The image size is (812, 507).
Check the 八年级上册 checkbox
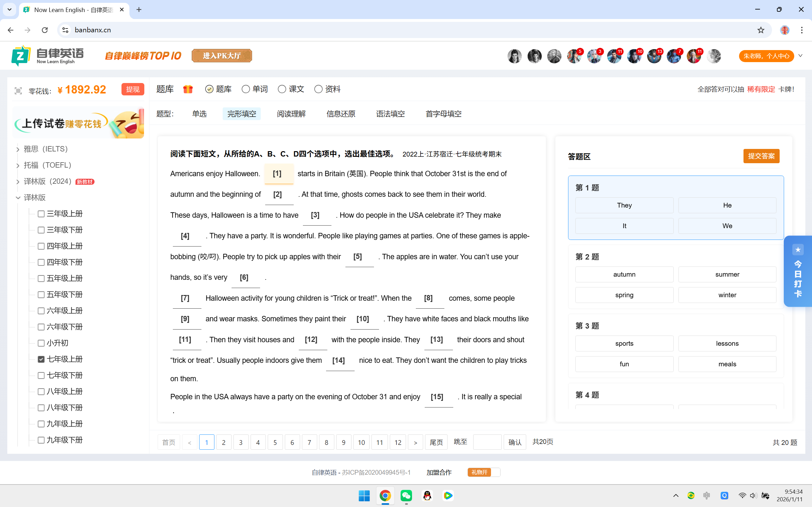[41, 391]
